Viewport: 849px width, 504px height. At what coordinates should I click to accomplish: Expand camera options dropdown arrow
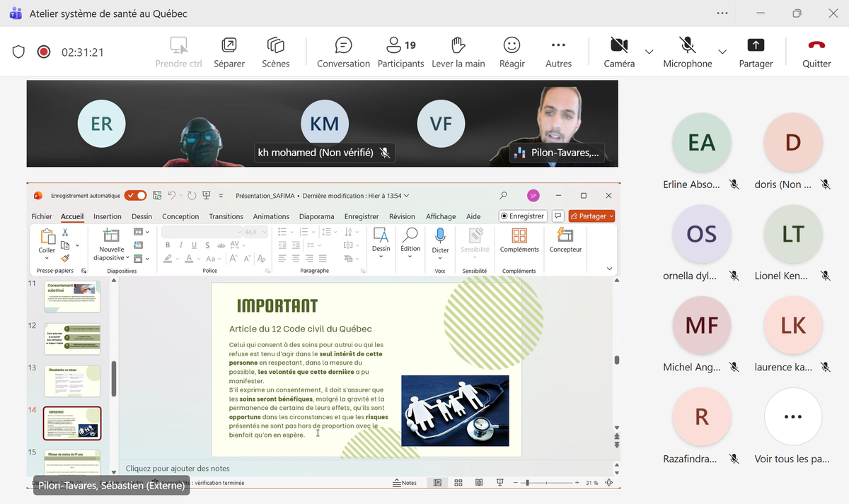pos(649,52)
